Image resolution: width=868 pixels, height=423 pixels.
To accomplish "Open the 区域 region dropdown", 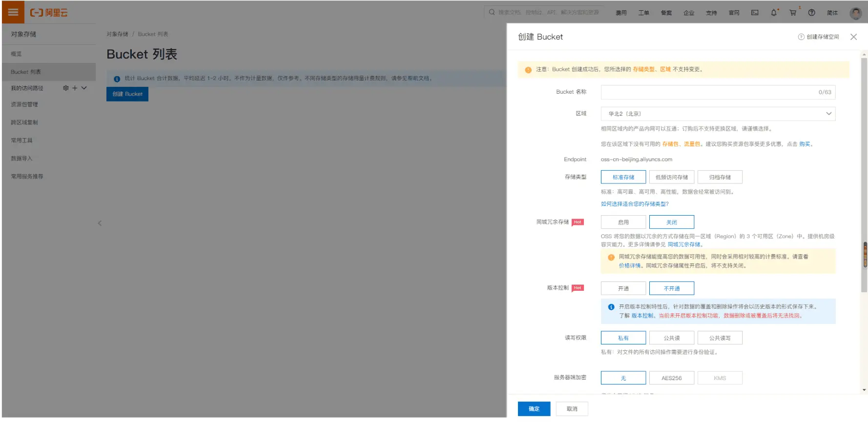I will click(718, 114).
